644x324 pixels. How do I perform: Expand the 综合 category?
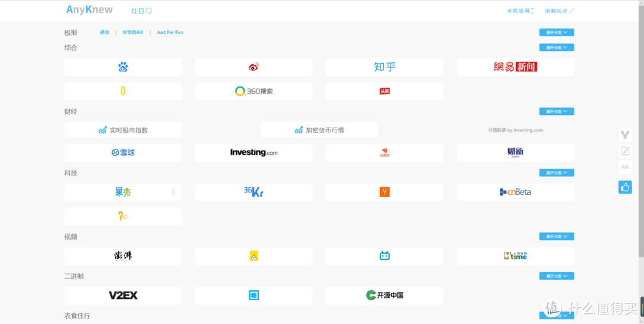556,48
